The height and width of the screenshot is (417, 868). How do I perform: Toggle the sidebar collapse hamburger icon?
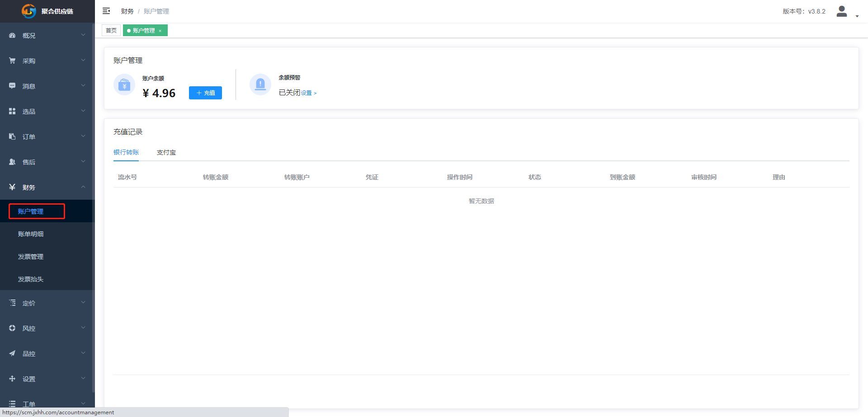pos(106,11)
